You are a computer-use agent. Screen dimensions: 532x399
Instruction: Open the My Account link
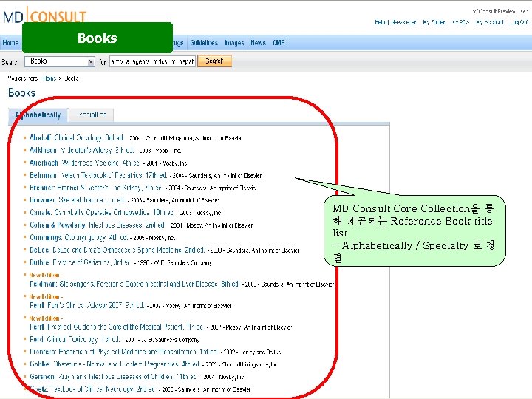tap(490, 22)
